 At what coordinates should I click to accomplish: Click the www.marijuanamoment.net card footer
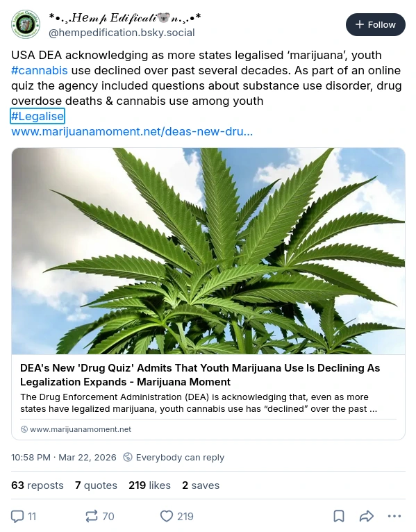pyautogui.click(x=76, y=429)
